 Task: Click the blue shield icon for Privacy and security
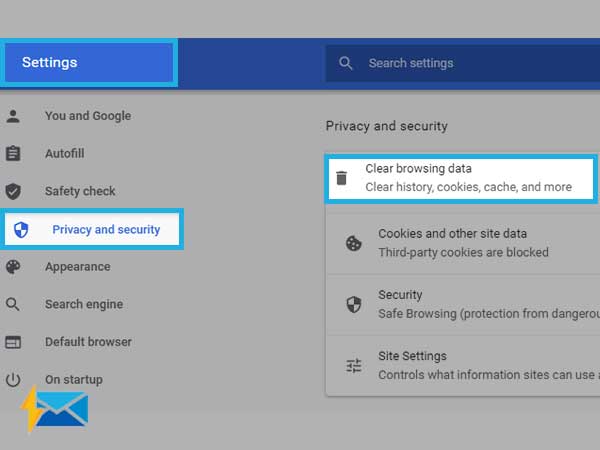21,230
